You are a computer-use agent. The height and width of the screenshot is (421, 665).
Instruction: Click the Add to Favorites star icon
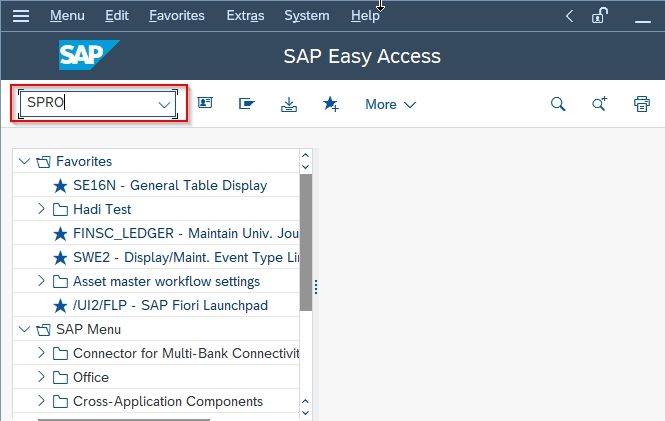(330, 104)
